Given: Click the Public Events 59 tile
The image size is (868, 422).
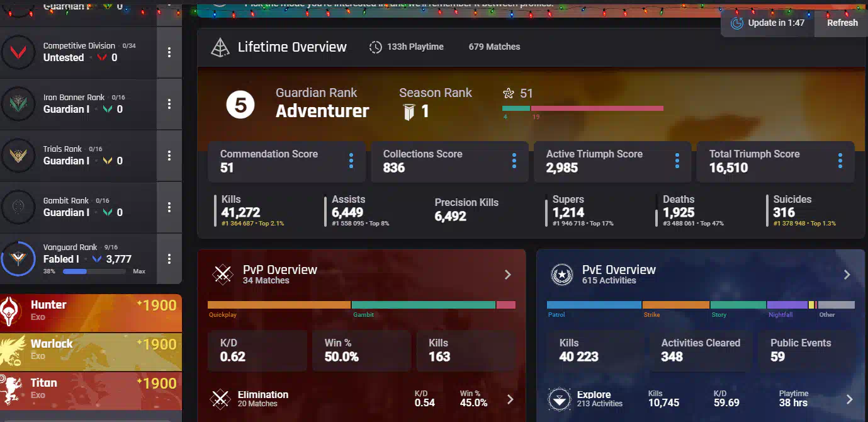Looking at the screenshot, I should [807, 351].
